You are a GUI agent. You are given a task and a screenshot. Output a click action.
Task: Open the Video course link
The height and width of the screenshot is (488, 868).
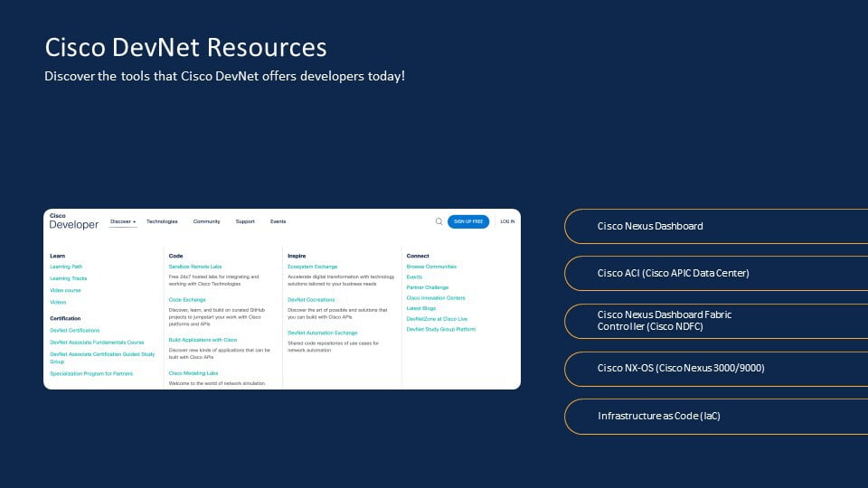pyautogui.click(x=65, y=290)
